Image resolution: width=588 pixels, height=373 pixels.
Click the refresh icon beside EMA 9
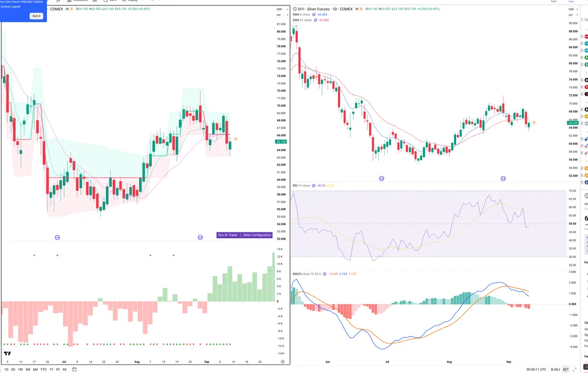pyautogui.click(x=314, y=15)
